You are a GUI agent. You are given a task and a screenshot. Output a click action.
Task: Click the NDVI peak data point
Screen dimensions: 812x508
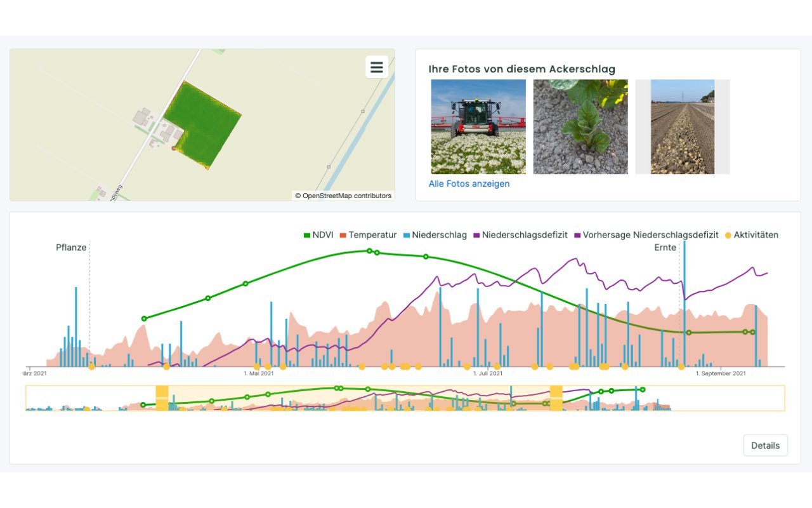click(370, 251)
